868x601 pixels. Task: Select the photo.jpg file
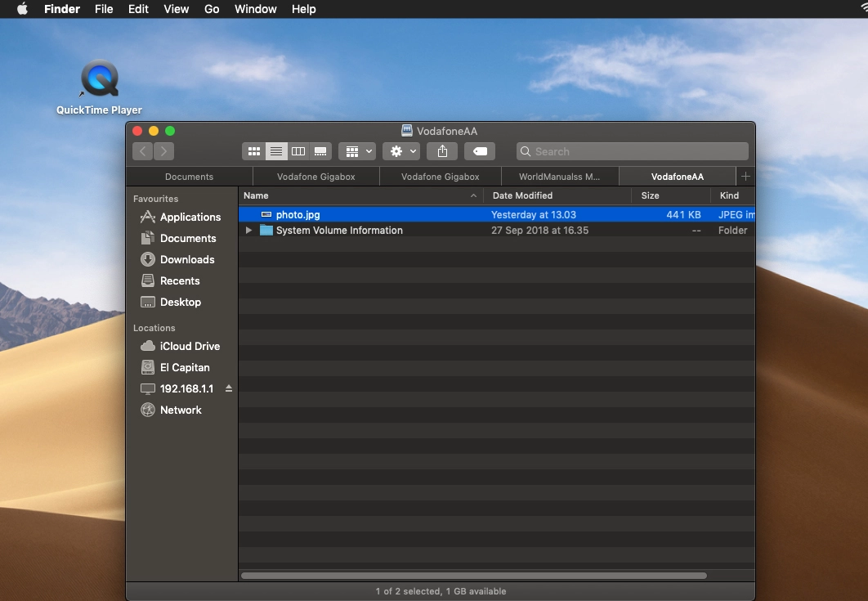click(297, 214)
